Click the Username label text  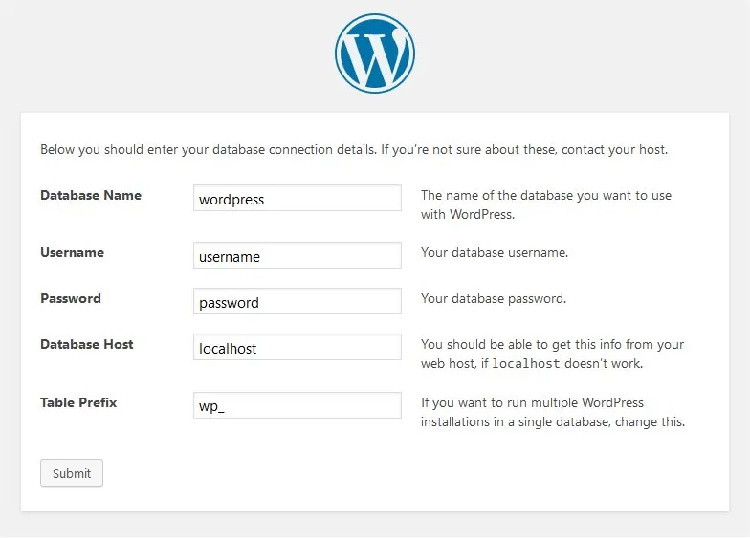pos(72,253)
